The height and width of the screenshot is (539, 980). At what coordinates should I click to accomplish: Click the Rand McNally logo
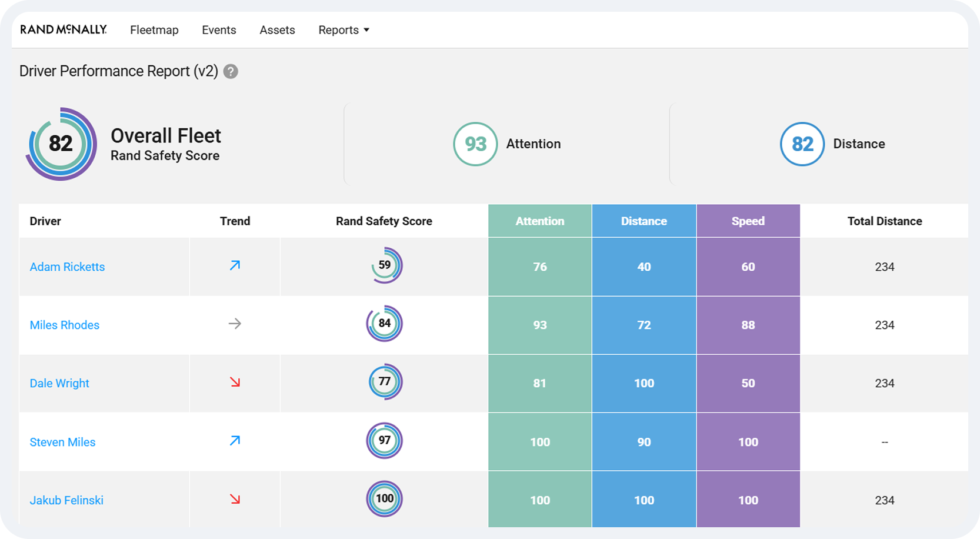[64, 29]
